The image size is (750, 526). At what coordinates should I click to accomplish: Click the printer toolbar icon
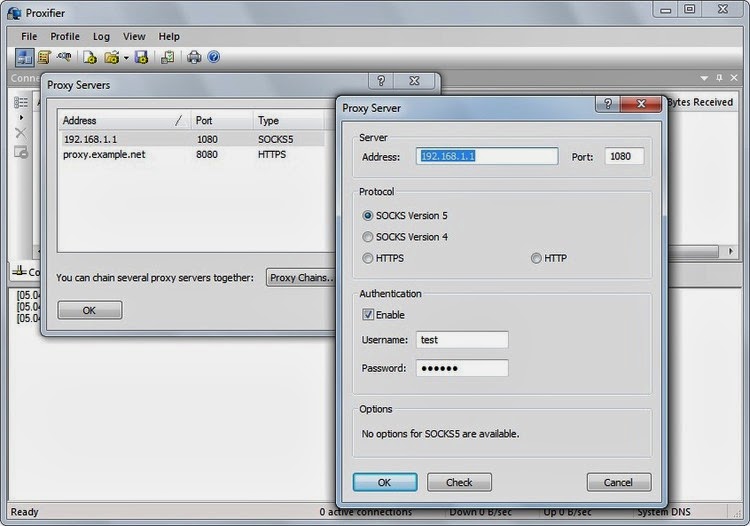tap(194, 57)
